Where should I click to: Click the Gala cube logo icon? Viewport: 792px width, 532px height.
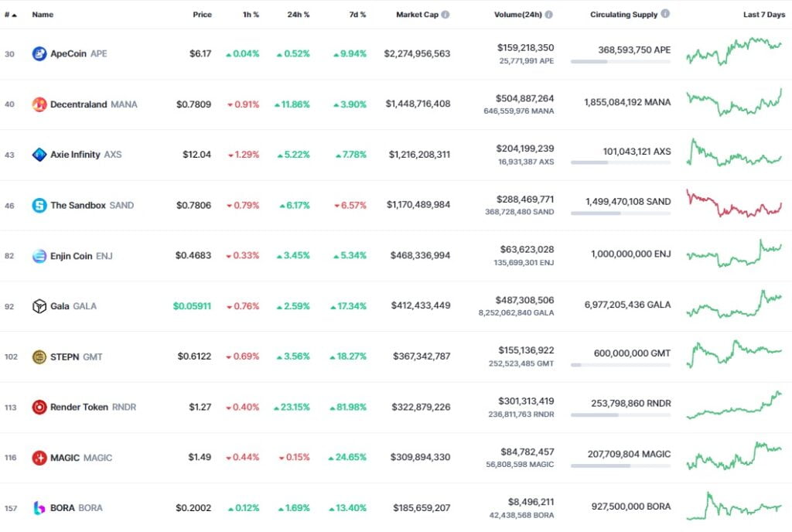(39, 306)
